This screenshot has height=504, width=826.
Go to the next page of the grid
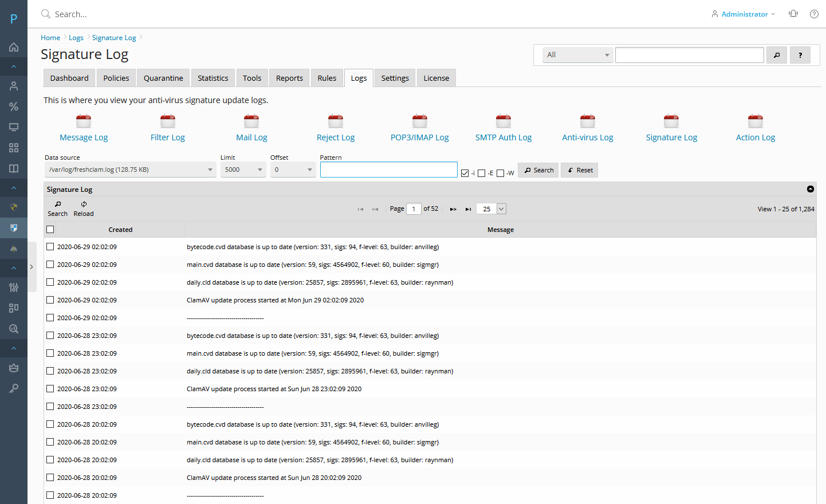[453, 209]
